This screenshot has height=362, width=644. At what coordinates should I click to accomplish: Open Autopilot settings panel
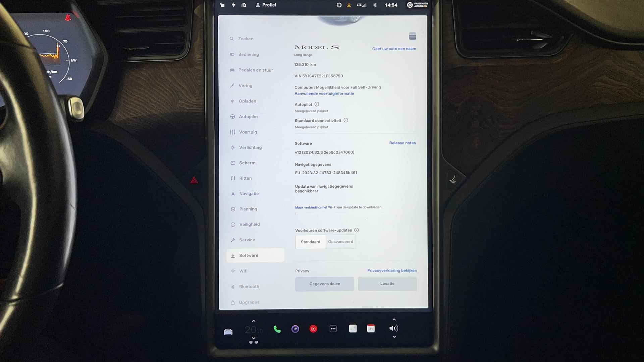click(248, 116)
